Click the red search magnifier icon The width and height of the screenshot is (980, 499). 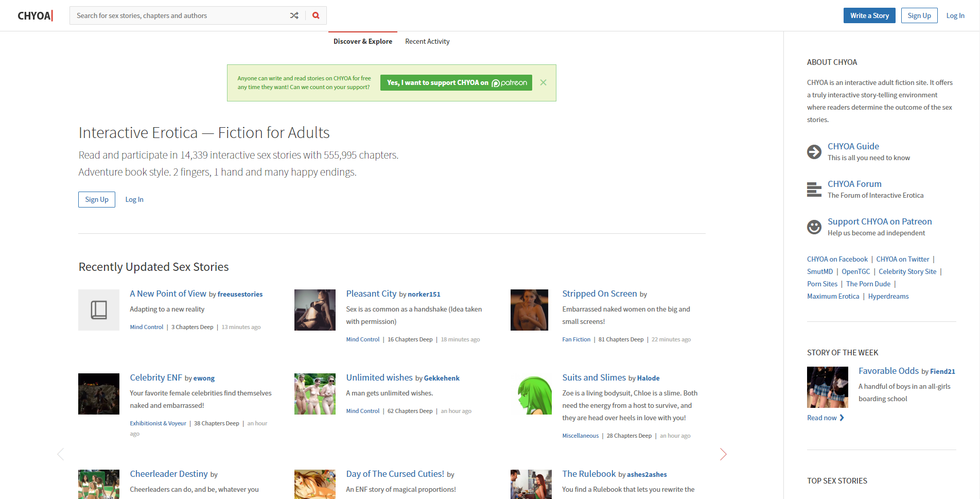(316, 15)
